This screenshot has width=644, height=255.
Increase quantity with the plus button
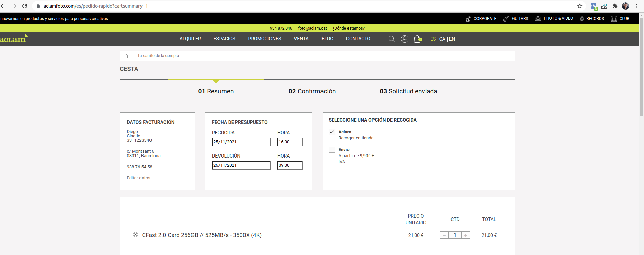coord(466,235)
